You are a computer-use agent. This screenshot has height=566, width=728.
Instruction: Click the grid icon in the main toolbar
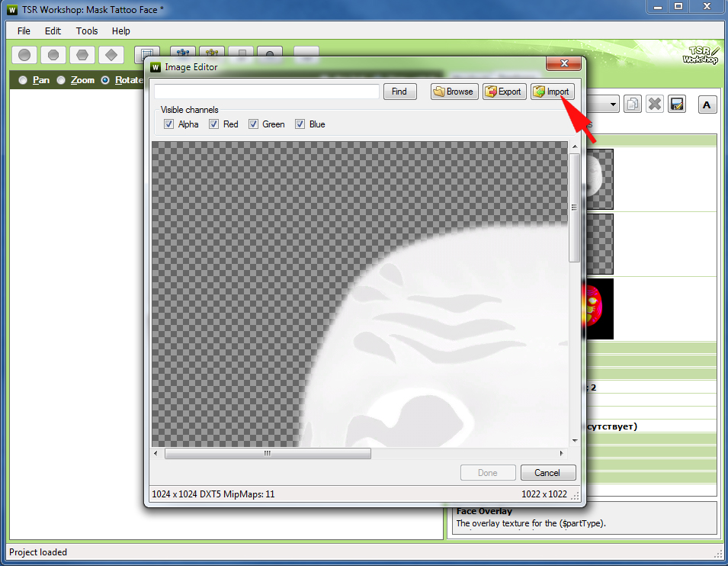(147, 54)
